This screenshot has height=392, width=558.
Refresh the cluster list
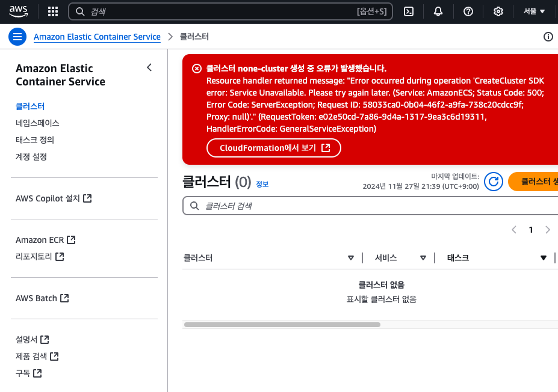493,182
